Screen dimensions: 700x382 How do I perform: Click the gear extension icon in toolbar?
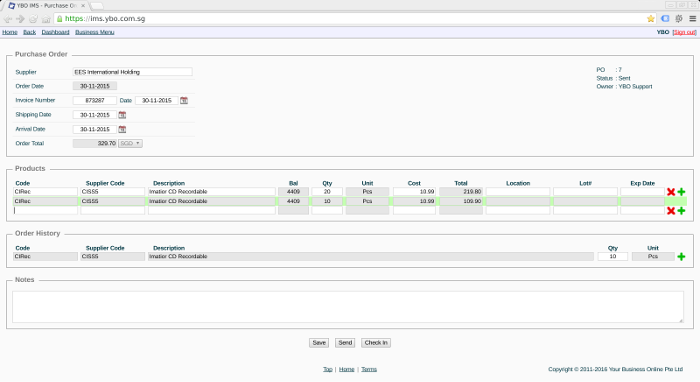point(679,19)
